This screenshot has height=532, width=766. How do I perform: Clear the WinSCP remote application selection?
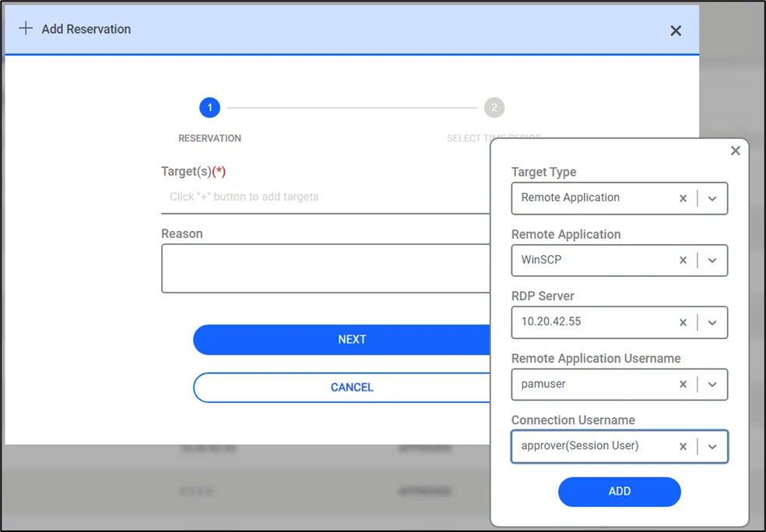pos(683,260)
